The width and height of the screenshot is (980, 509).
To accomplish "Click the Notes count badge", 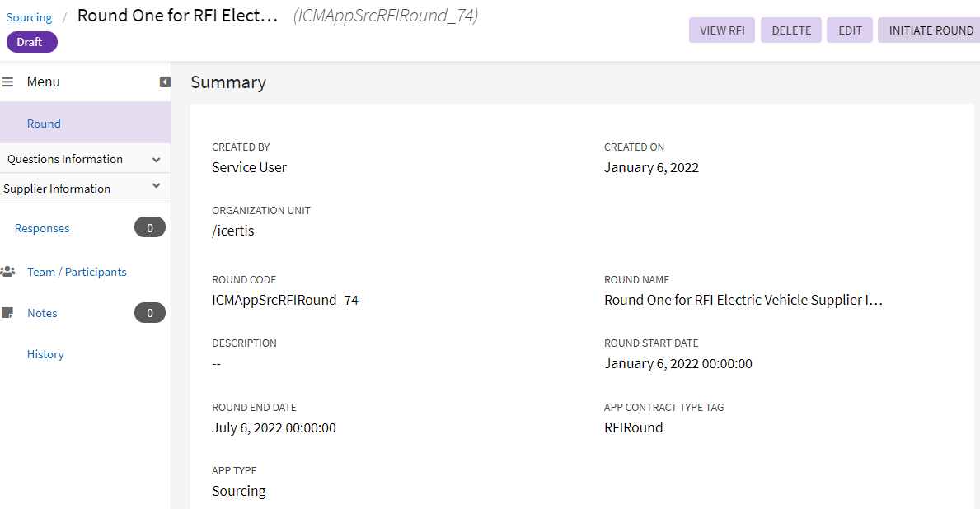I will pyautogui.click(x=149, y=313).
